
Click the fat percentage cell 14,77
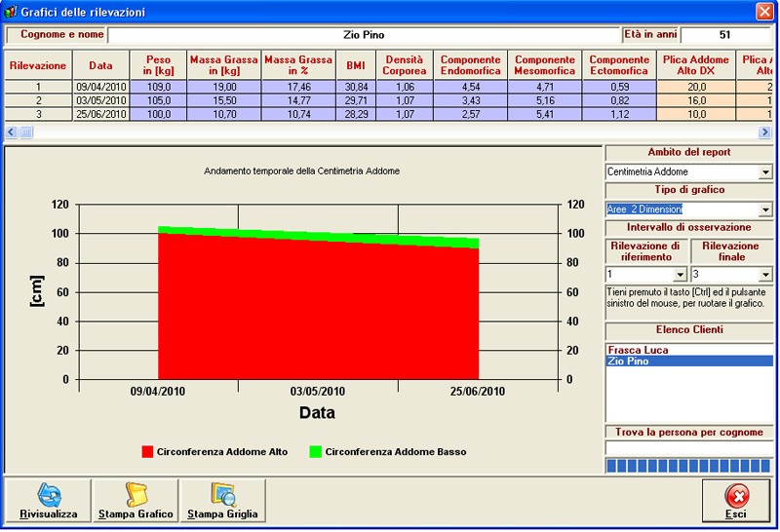pos(298,100)
